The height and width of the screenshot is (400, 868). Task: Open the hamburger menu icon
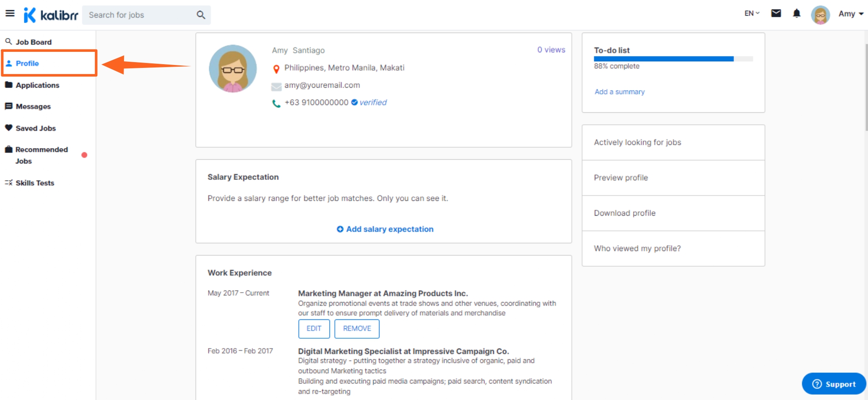(x=10, y=14)
